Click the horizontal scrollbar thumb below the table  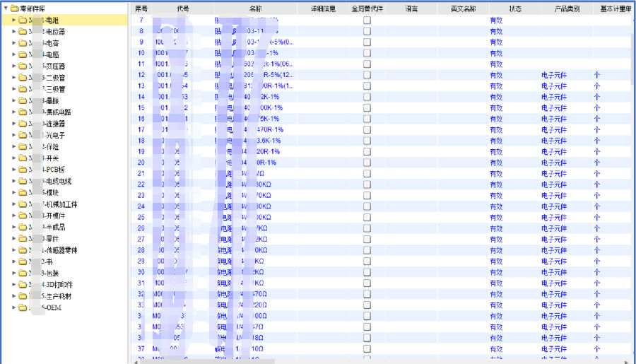pos(207,361)
